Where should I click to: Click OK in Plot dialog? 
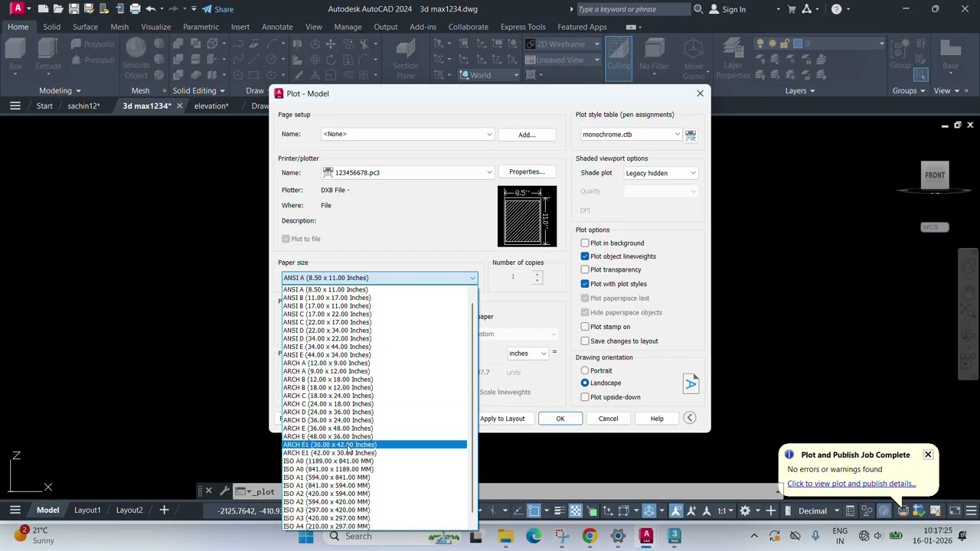(x=560, y=419)
